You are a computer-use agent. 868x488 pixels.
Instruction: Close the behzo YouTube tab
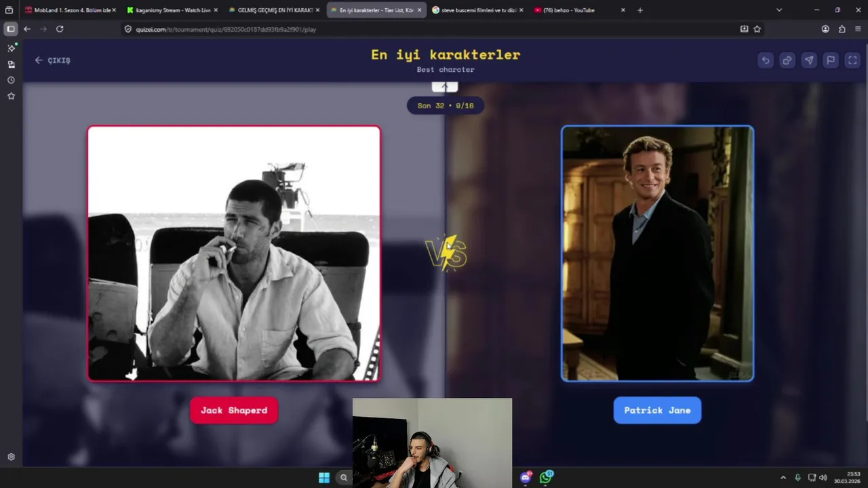(x=623, y=10)
